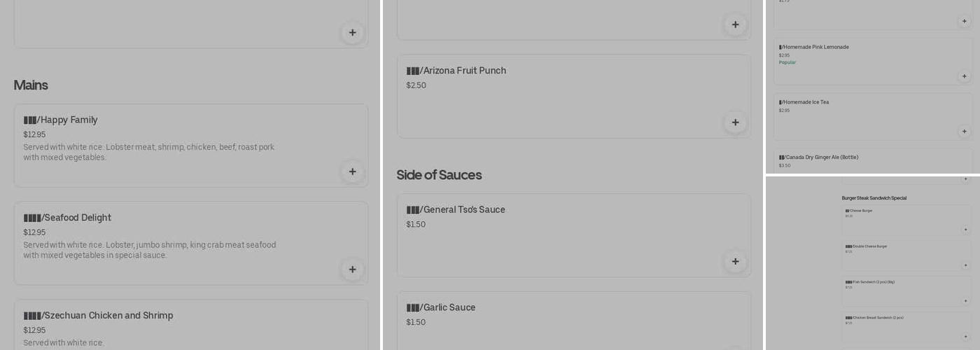Click the Mains section heading
The height and width of the screenshot is (350, 980).
pyautogui.click(x=31, y=85)
